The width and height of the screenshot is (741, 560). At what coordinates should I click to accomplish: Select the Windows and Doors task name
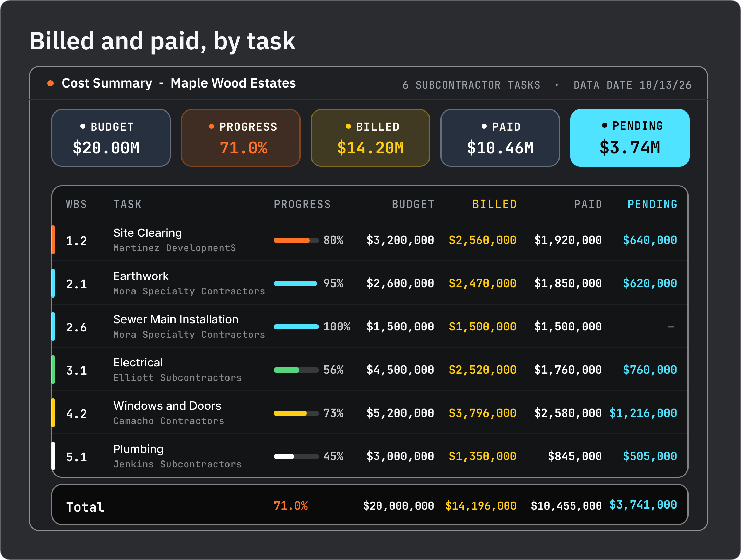167,406
